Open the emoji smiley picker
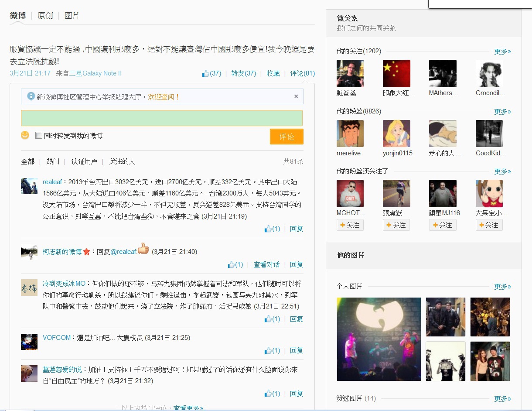 tap(25, 135)
